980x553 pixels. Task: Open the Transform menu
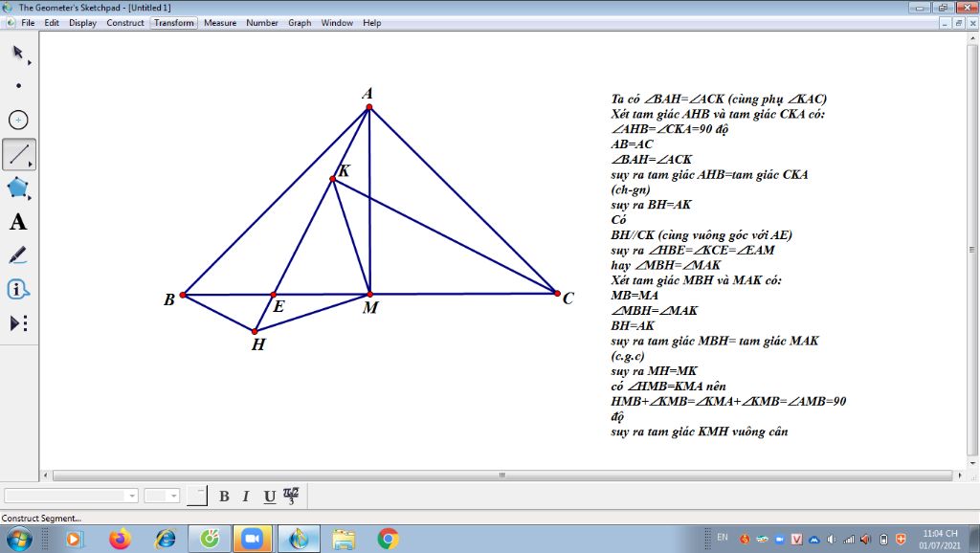[x=174, y=23]
